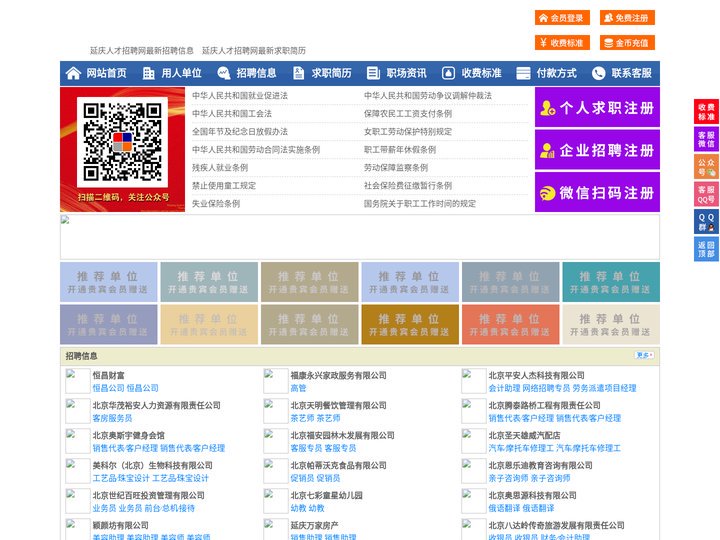Open 职工带薪年休假条例 link

tap(400, 149)
